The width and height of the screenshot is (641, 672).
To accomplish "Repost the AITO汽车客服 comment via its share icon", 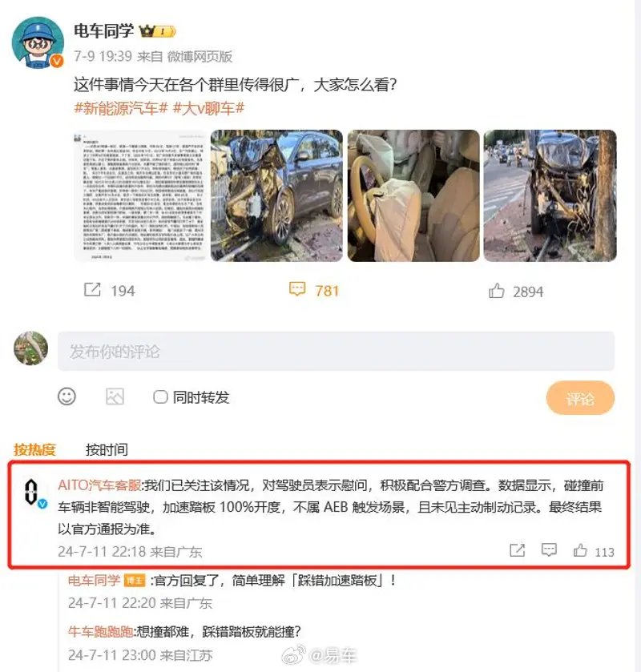I will click(517, 550).
